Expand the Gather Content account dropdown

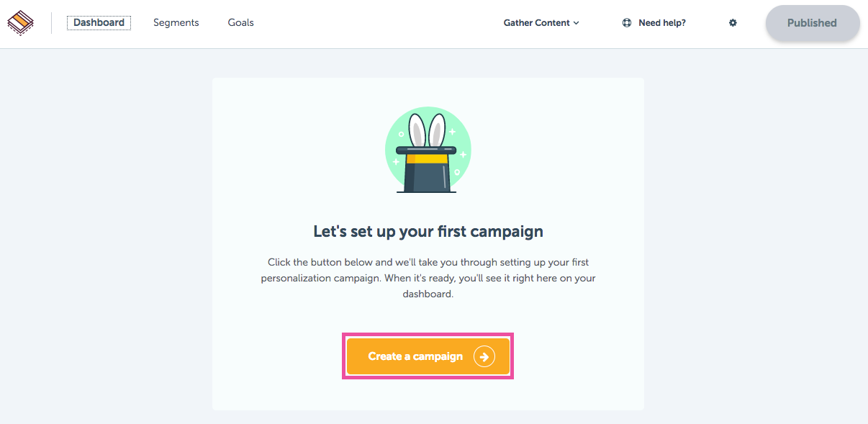pos(541,23)
